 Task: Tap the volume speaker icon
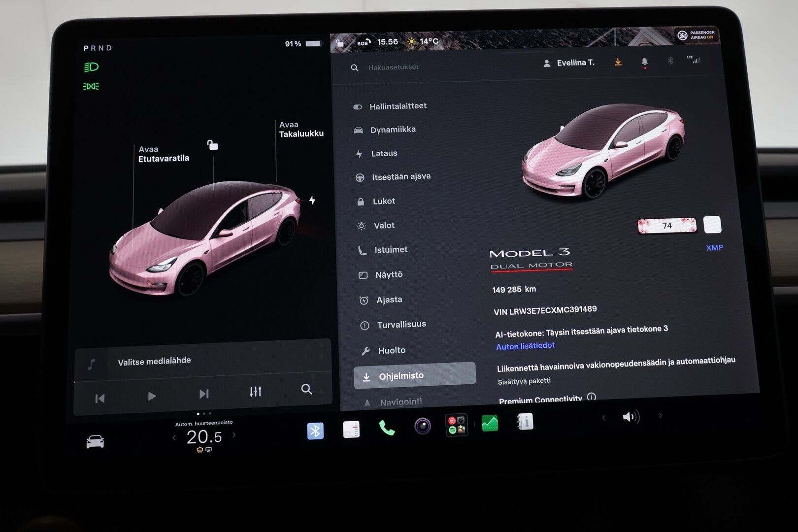[631, 417]
